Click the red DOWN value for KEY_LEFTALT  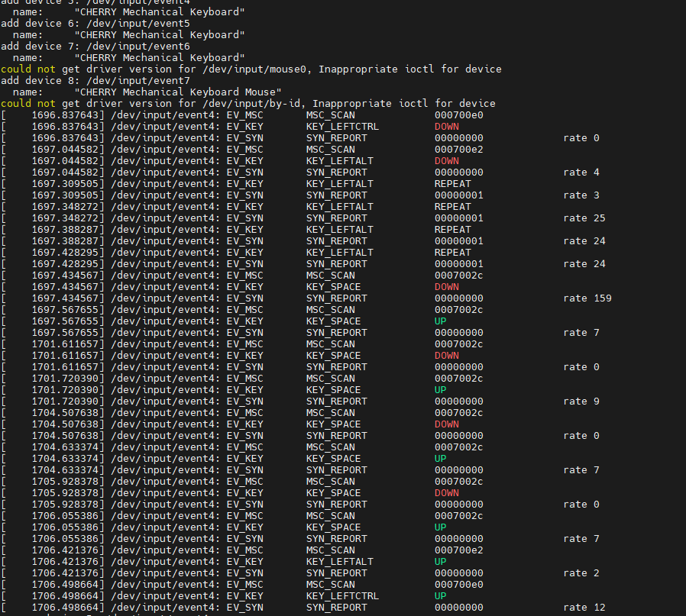(x=447, y=161)
